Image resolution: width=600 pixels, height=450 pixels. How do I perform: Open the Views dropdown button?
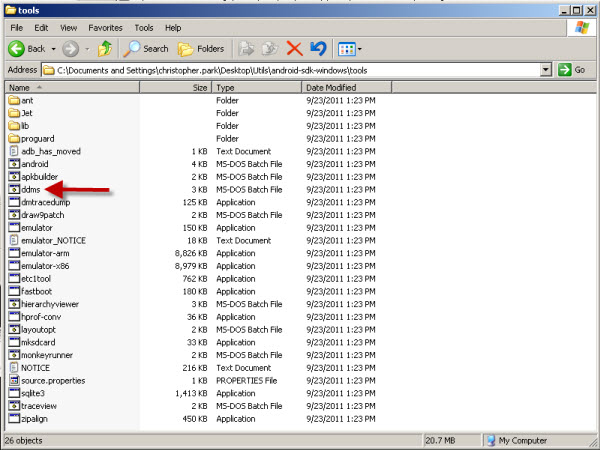pos(349,48)
